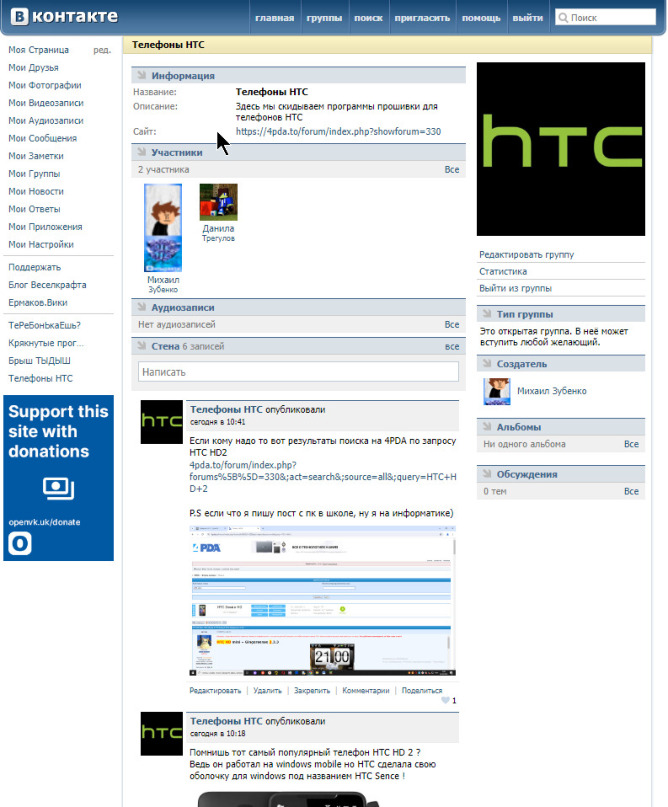
Task: Click Закрепить under the first post
Action: tap(312, 690)
